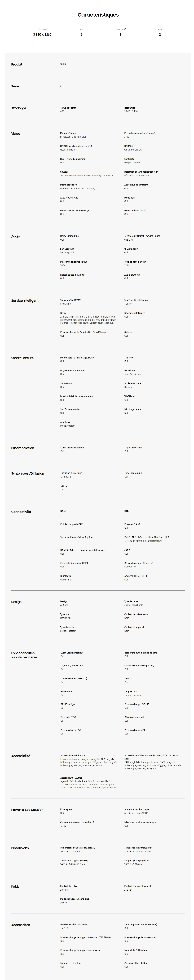This screenshot has width=194, height=980.
Task: Click the Technologie Object Tracking Sound label
Action: (142, 236)
